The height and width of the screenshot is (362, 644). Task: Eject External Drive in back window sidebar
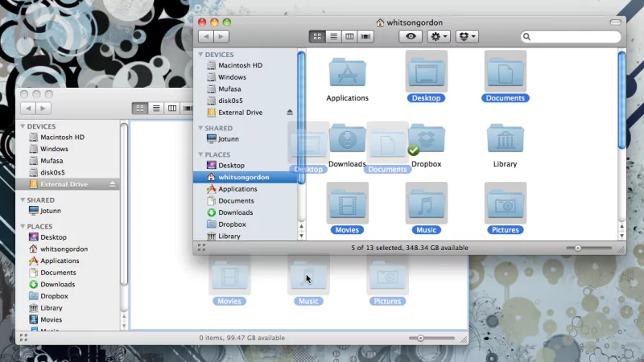pyautogui.click(x=112, y=184)
